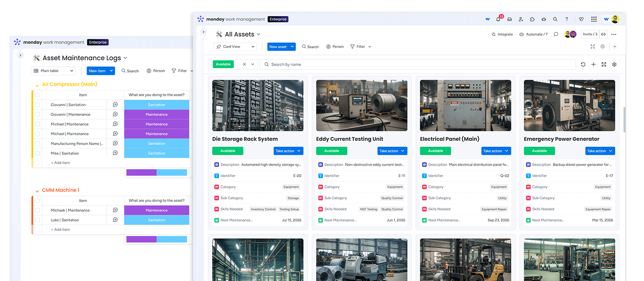Image resolution: width=644 pixels, height=281 pixels.
Task: Select all items in Air Compressor group
Action: [x=38, y=95]
